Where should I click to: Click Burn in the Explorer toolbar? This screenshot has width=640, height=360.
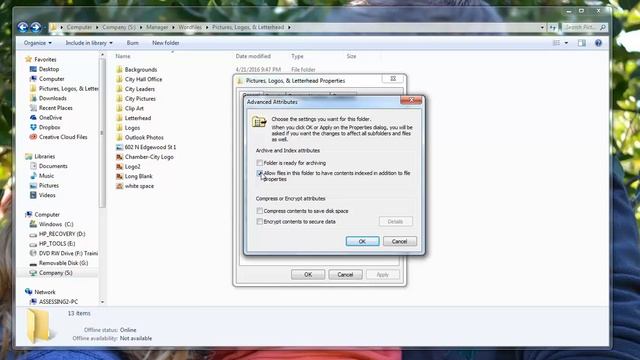[133, 43]
